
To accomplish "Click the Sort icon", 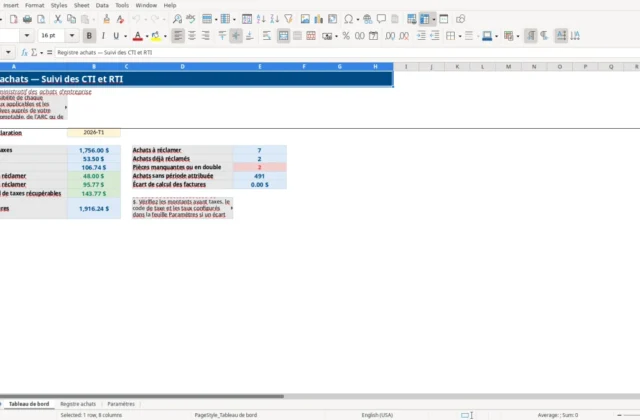I will point(247,19).
